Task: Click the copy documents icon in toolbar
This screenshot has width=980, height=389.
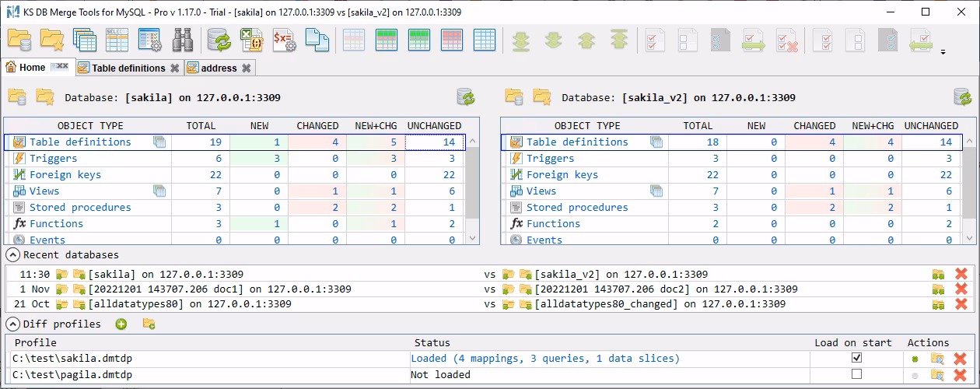Action: click(x=317, y=39)
